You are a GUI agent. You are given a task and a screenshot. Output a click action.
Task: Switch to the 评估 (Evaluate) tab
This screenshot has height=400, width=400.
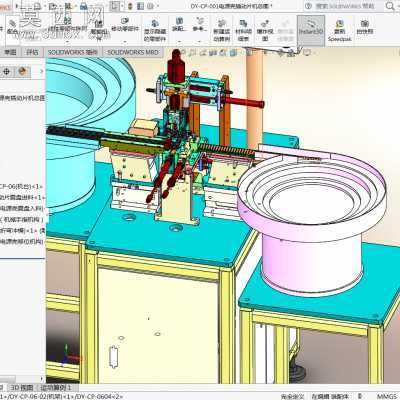[32, 52]
